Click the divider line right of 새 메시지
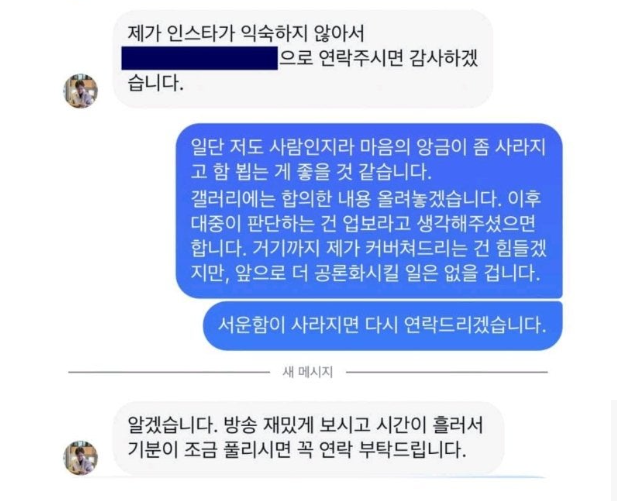The width and height of the screenshot is (617, 501). click(x=447, y=372)
